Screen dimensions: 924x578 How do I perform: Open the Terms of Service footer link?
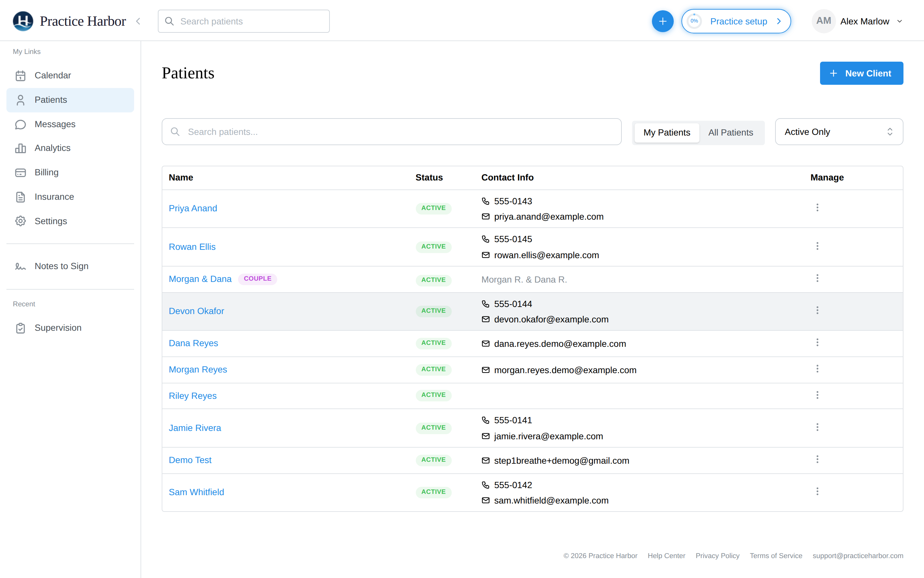[776, 556]
